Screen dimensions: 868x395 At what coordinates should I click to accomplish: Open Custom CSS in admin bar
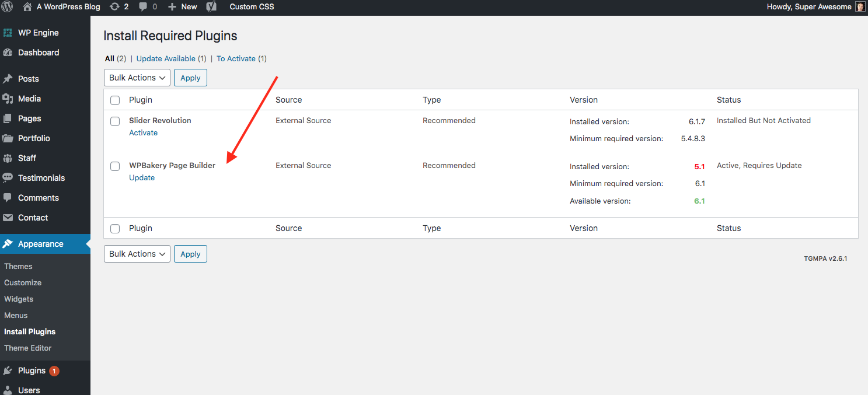[x=252, y=7]
